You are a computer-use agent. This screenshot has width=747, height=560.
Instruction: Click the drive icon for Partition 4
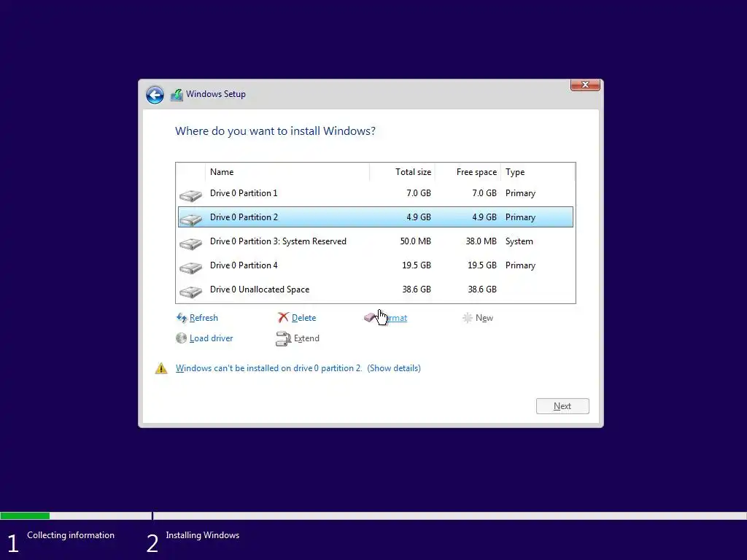[190, 268]
